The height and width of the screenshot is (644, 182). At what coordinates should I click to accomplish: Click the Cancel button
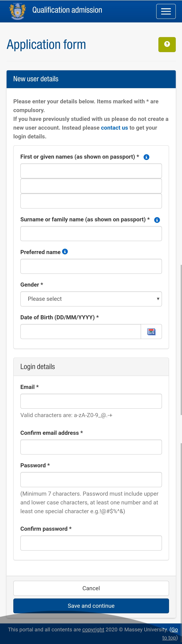91,588
